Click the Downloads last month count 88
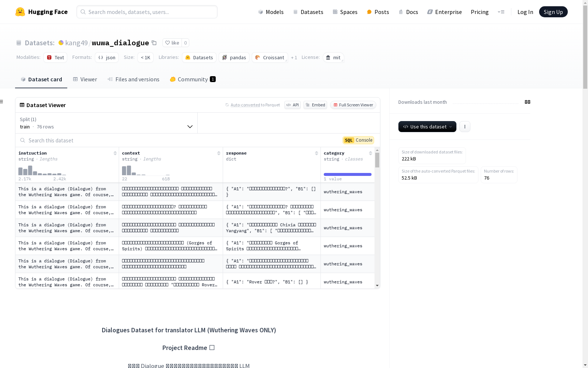 pos(527,102)
